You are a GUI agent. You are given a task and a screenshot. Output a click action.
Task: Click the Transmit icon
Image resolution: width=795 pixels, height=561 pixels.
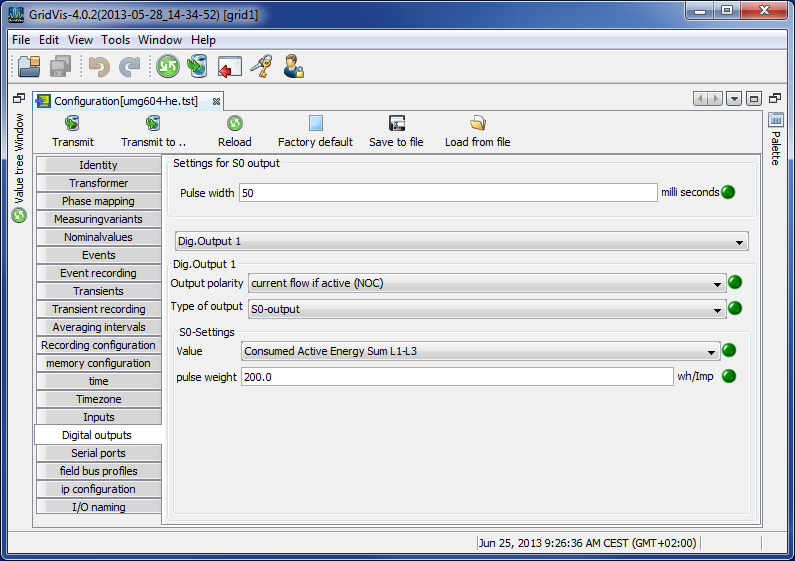pos(72,124)
